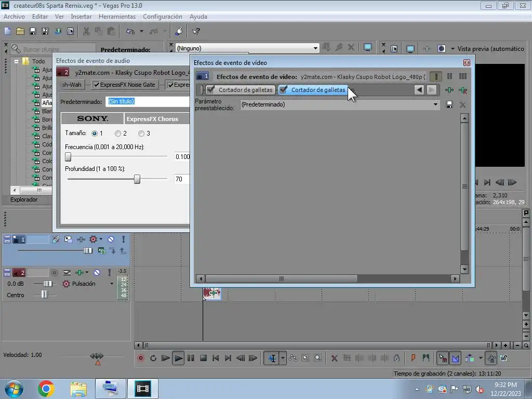
Task: Open Vista previa quality dropdown arrow
Action: pyautogui.click(x=453, y=49)
